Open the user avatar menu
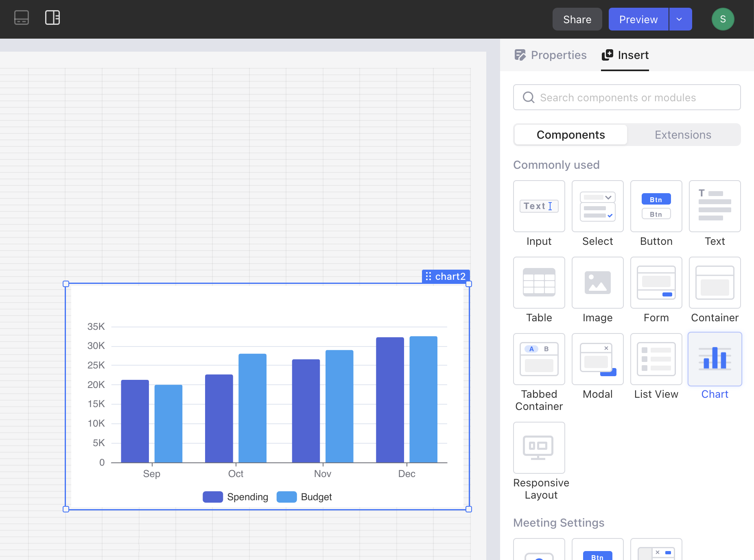 click(x=722, y=19)
